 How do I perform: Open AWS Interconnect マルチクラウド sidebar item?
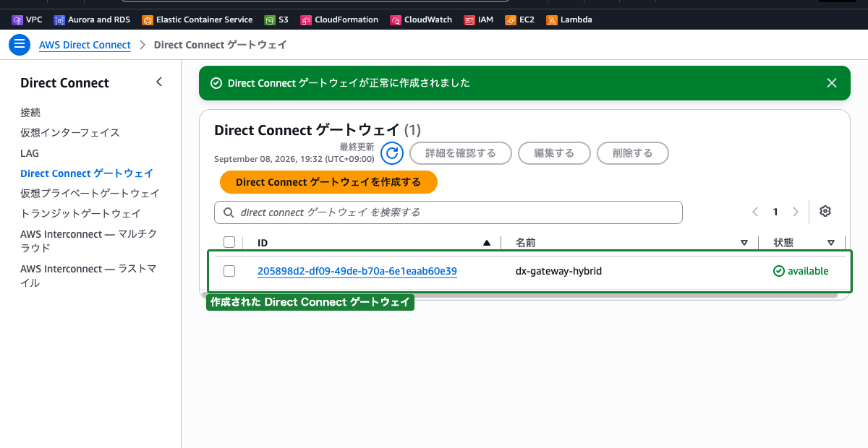click(x=89, y=241)
